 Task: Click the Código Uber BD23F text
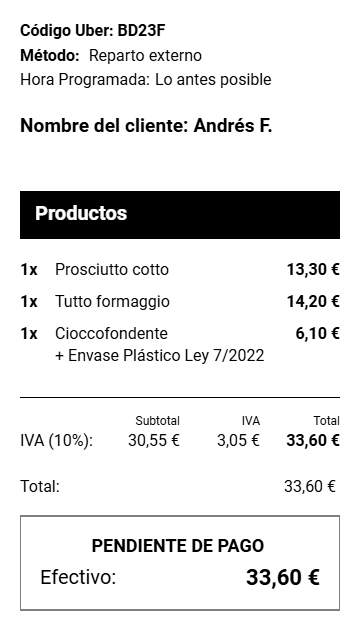[x=93, y=31]
